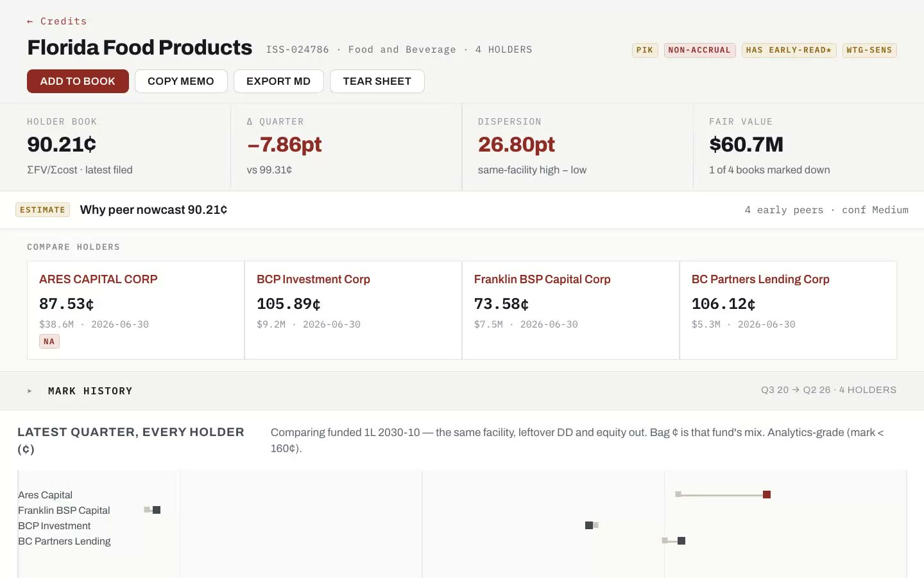Expand the Why peer nowcast row
This screenshot has width=924, height=578.
(462, 210)
